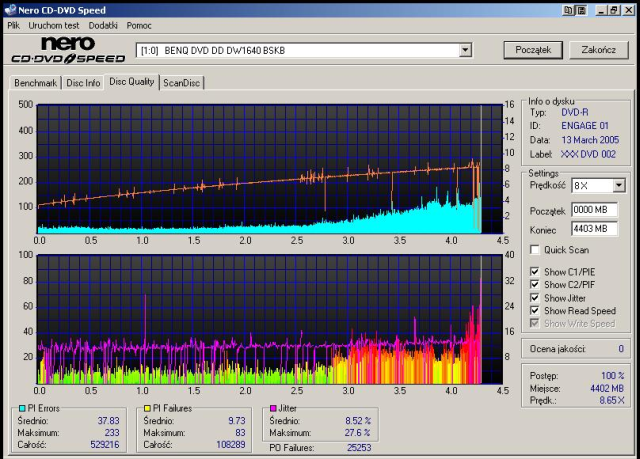Image resolution: width=640 pixels, height=459 pixels.
Task: Click PI Failures average value 9.73
Action: 237,421
